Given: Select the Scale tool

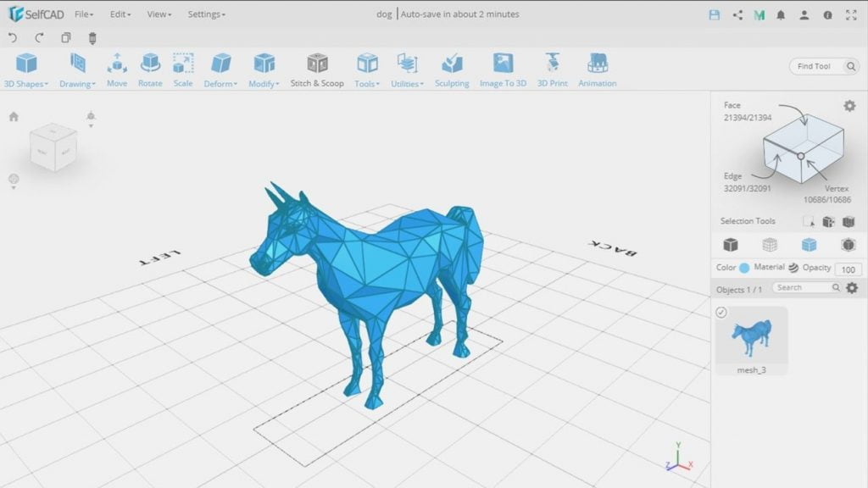Looking at the screenshot, I should click(183, 70).
